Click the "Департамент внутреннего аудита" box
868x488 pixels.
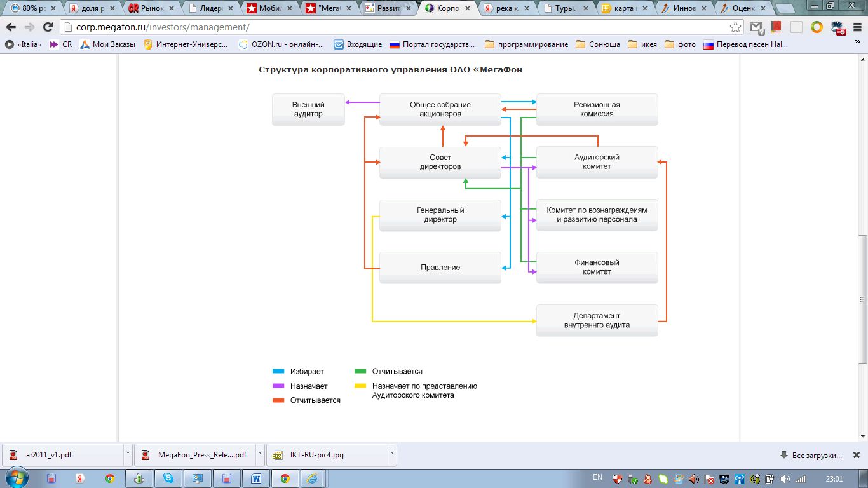tap(597, 320)
